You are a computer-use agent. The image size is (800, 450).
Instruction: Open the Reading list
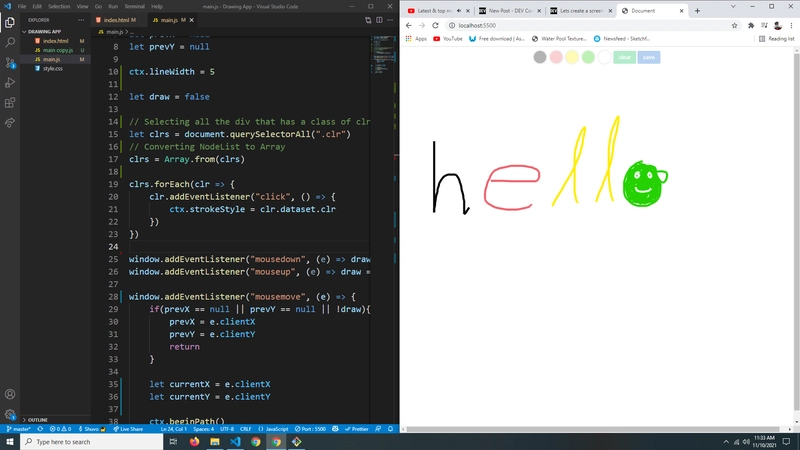click(777, 39)
